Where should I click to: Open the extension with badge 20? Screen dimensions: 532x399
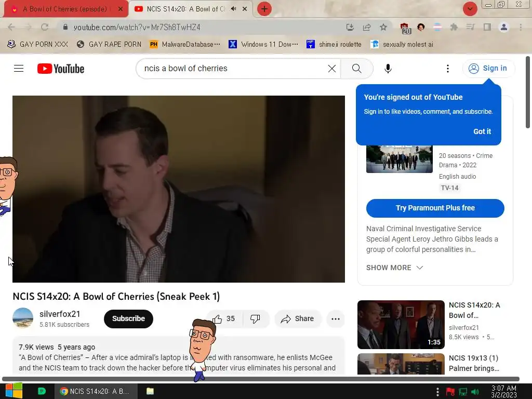click(405, 28)
